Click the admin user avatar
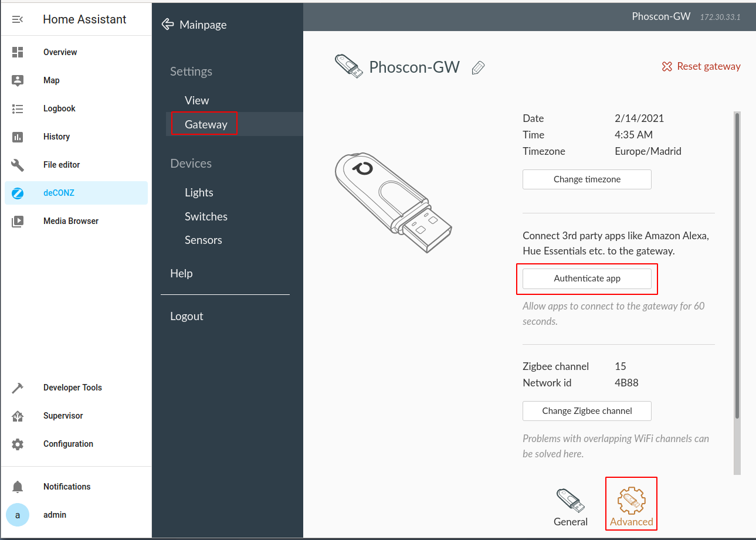 coord(18,515)
